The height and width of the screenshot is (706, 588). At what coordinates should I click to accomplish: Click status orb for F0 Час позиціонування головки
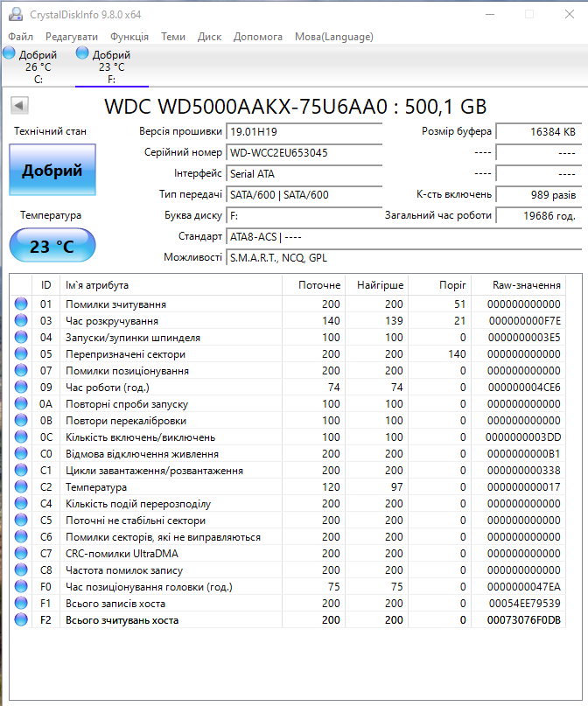pos(21,587)
